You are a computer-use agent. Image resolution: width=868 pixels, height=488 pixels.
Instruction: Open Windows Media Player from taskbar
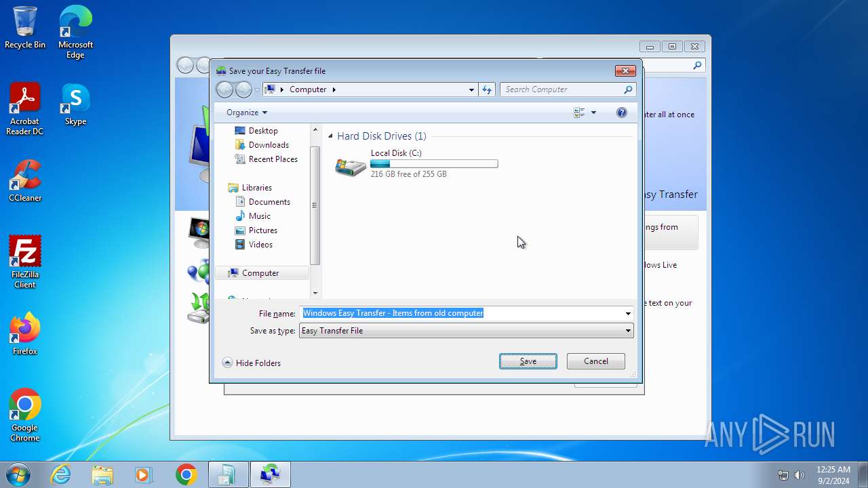click(143, 475)
